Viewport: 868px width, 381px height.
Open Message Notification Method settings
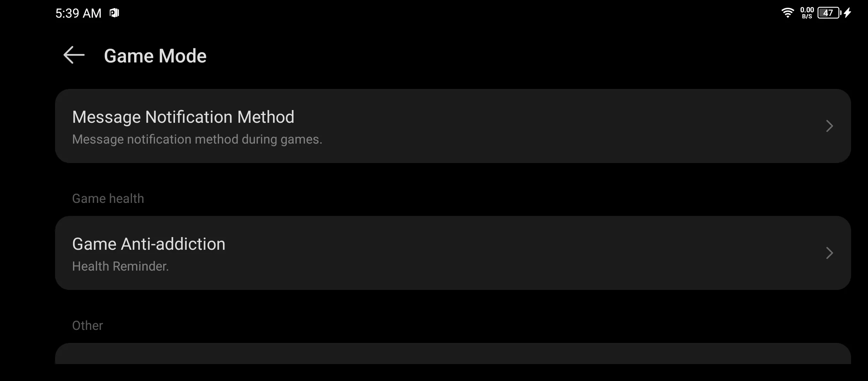point(453,126)
